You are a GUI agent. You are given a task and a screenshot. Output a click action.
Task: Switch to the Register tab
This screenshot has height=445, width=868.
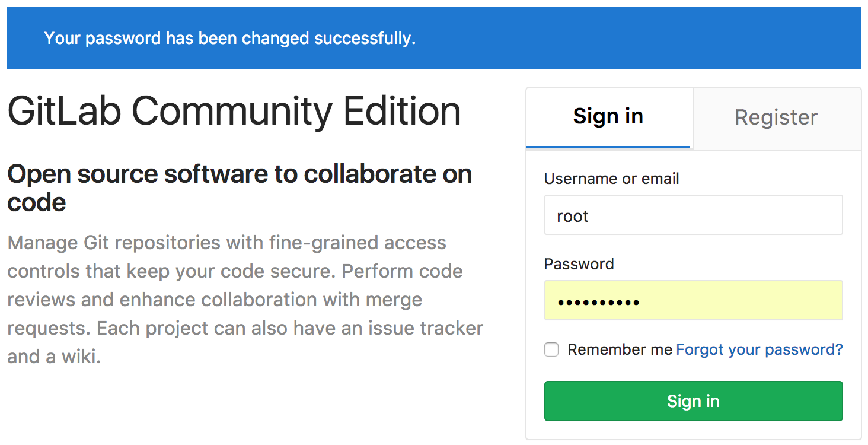pyautogui.click(x=776, y=117)
